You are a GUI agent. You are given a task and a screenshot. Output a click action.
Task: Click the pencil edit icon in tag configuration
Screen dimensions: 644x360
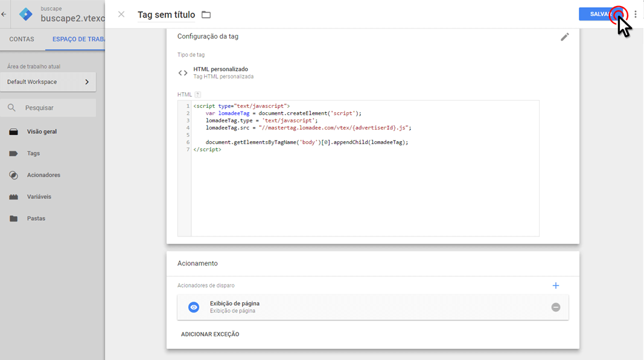pos(565,37)
